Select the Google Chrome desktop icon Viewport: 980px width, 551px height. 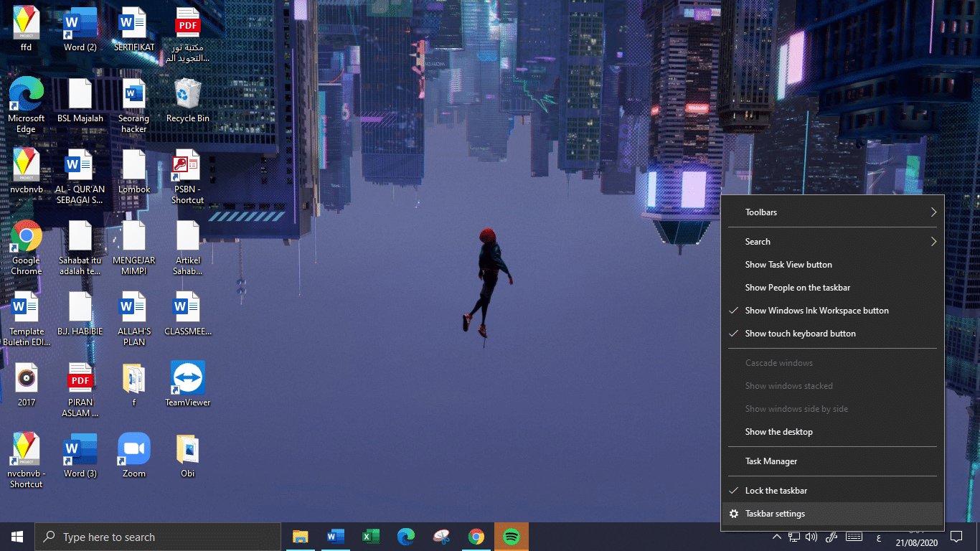pyautogui.click(x=27, y=247)
